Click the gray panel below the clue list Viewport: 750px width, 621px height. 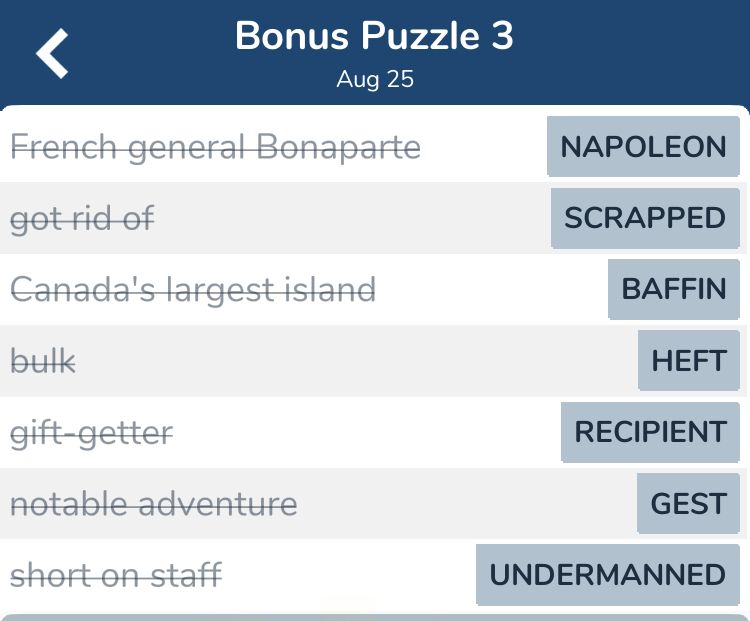(x=375, y=618)
